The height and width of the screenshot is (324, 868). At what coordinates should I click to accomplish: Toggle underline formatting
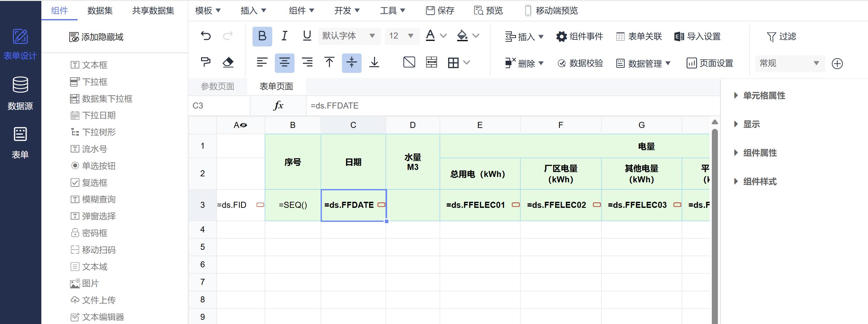click(307, 36)
